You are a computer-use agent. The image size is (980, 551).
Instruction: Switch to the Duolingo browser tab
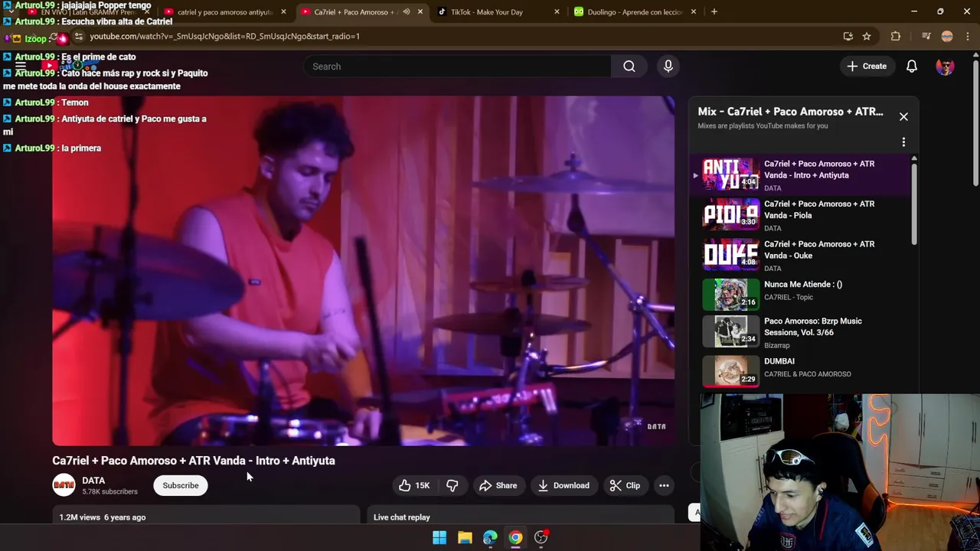[x=635, y=11]
